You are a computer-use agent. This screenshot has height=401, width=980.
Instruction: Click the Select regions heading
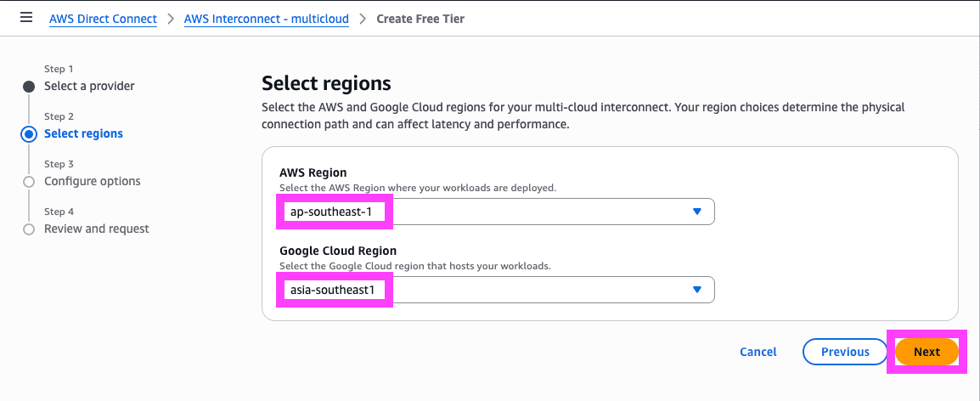[x=326, y=83]
